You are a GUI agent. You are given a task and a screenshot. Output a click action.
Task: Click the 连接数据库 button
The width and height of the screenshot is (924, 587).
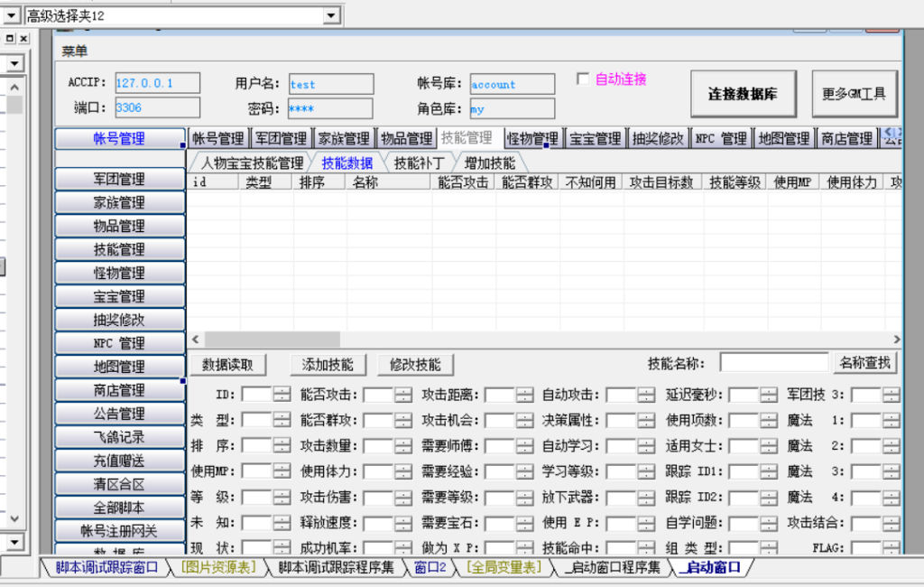pyautogui.click(x=744, y=94)
